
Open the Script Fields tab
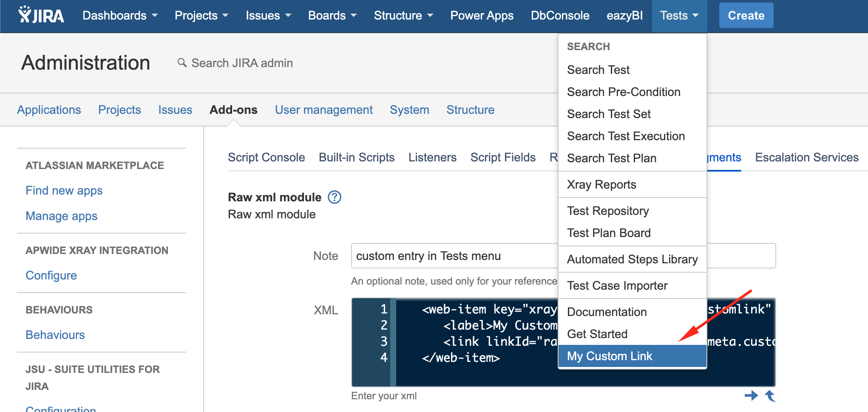503,157
